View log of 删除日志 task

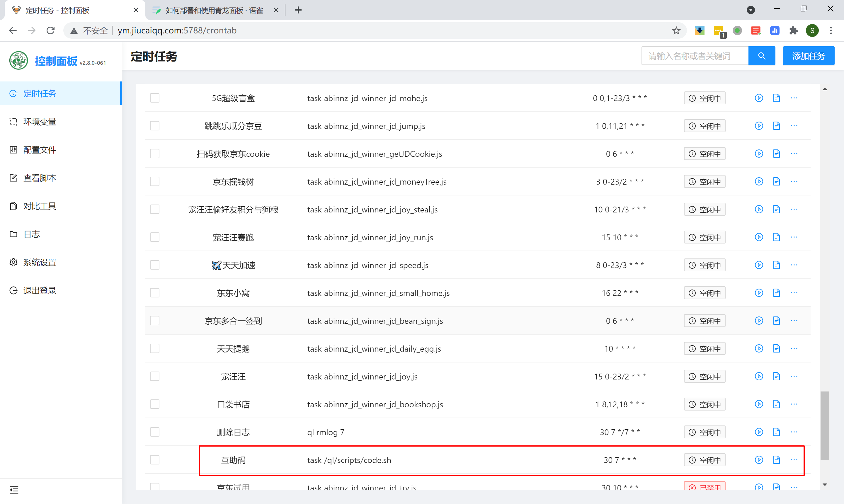[x=776, y=432]
